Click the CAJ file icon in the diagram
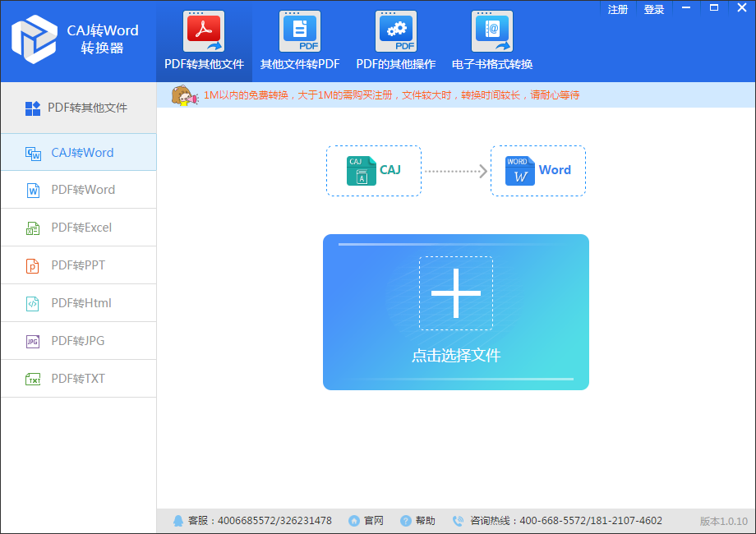 click(x=362, y=170)
